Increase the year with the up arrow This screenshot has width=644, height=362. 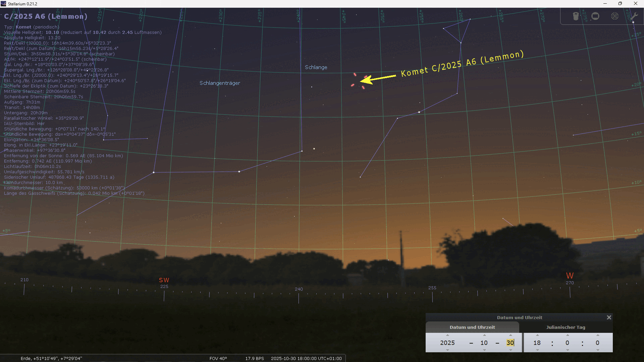[x=447, y=335]
